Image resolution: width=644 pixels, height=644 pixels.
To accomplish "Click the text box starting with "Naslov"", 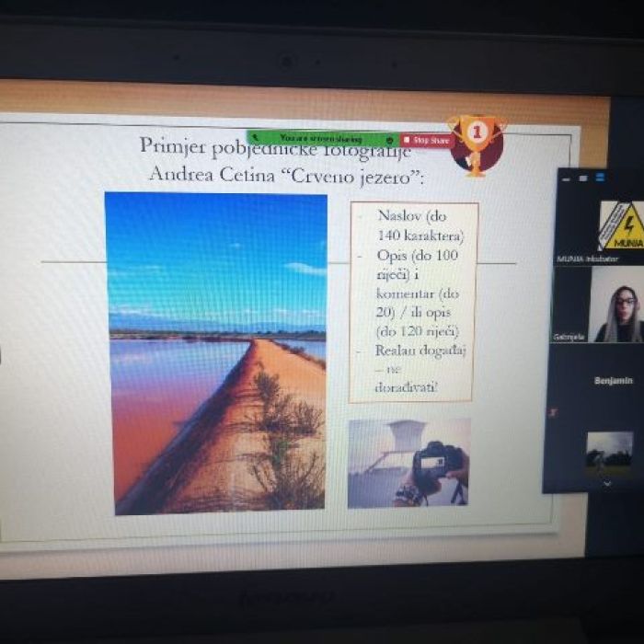I will [413, 302].
